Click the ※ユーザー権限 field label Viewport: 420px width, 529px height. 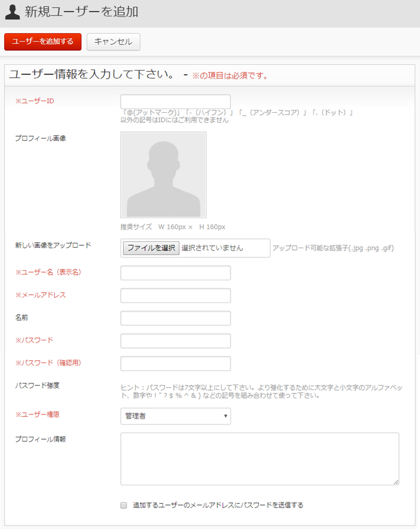(37, 415)
